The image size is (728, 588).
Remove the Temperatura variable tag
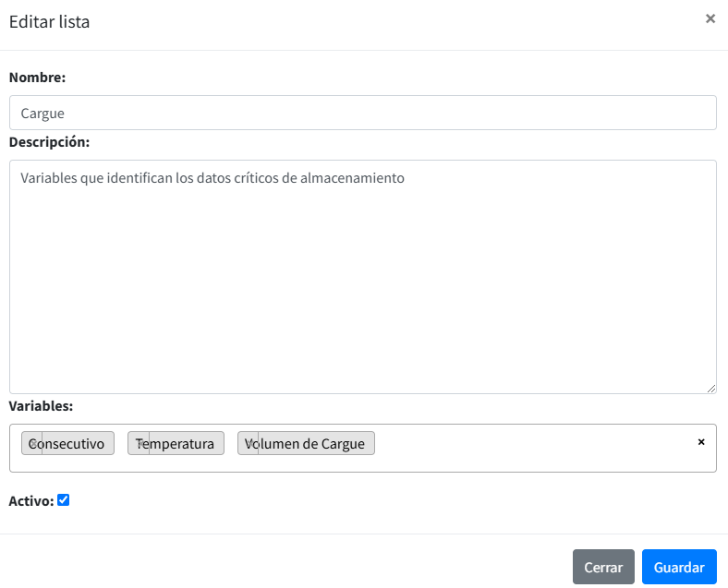click(139, 444)
